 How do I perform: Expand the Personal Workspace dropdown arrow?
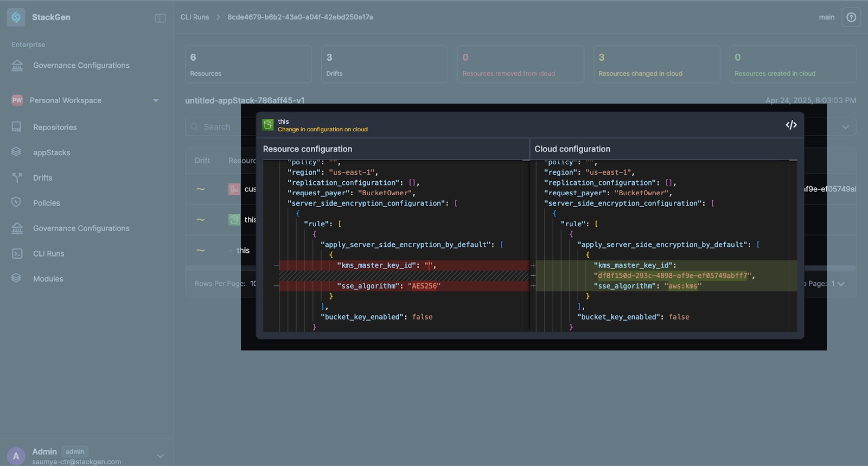(156, 100)
